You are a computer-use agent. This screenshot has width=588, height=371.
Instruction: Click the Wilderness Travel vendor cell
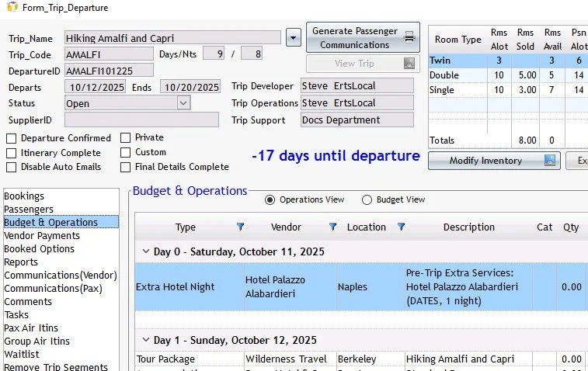click(291, 359)
